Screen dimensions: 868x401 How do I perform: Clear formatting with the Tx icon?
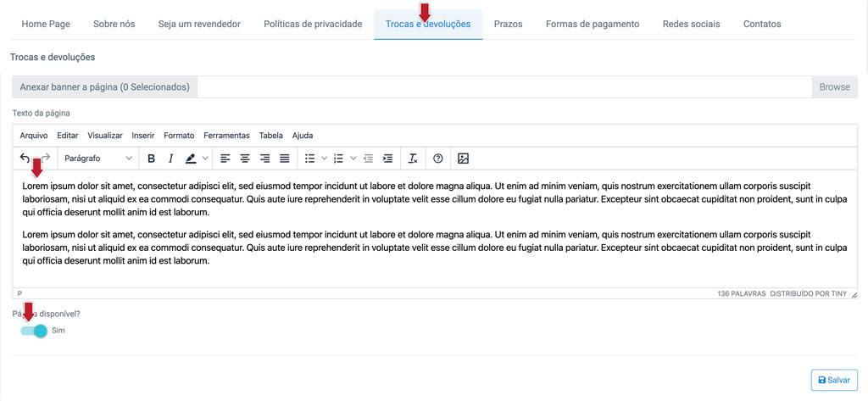click(413, 159)
